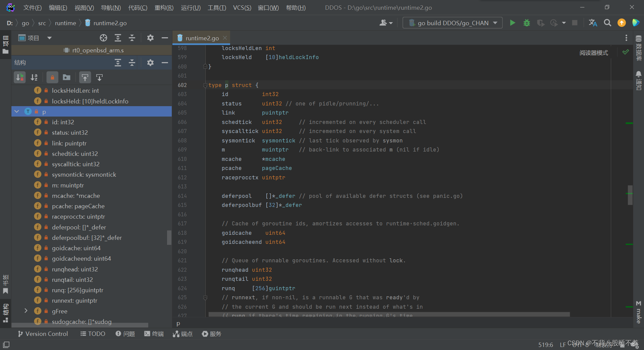Click the Structure panel vertical scrollbar thumb
The image size is (644, 350).
coord(169,237)
